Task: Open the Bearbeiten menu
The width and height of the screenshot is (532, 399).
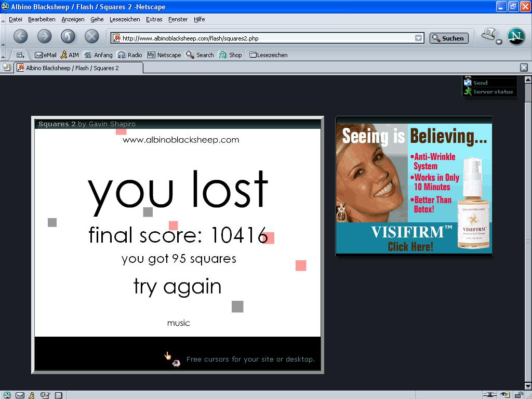Action: click(x=42, y=19)
